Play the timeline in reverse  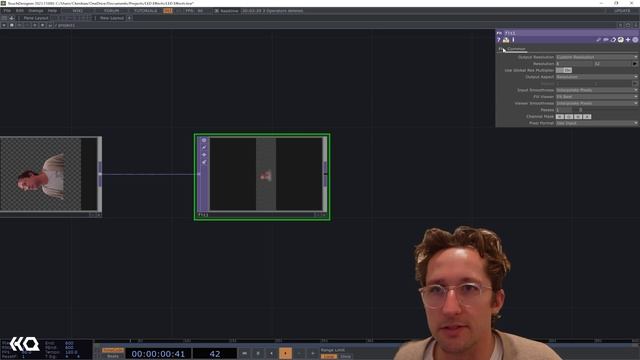(271, 353)
